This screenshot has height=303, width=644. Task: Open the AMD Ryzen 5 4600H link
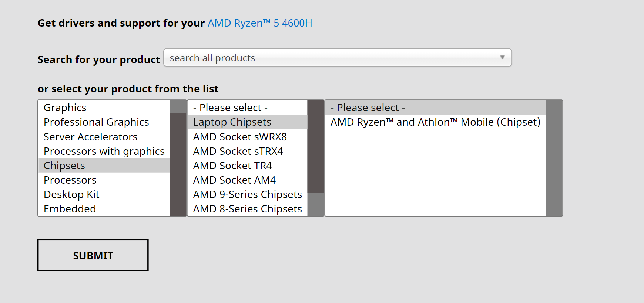click(260, 23)
